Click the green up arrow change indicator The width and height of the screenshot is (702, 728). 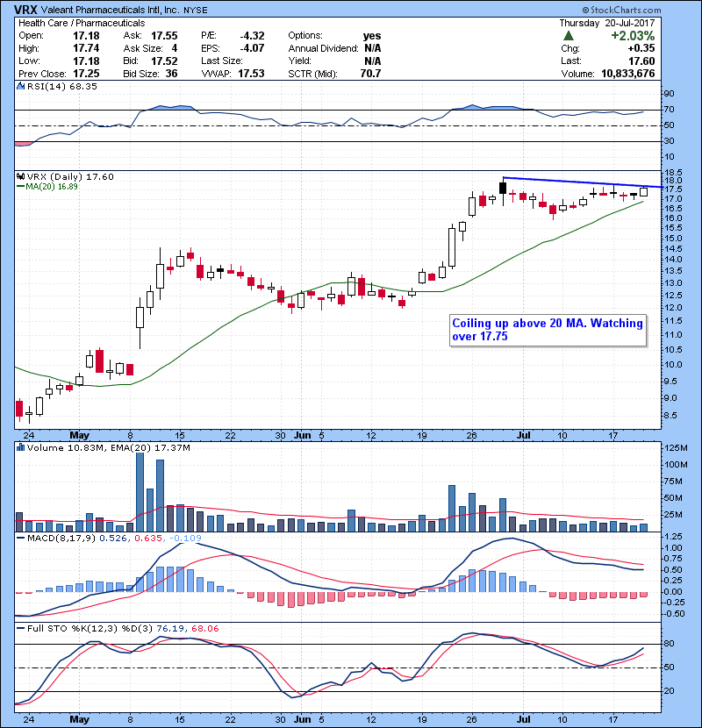coord(569,36)
